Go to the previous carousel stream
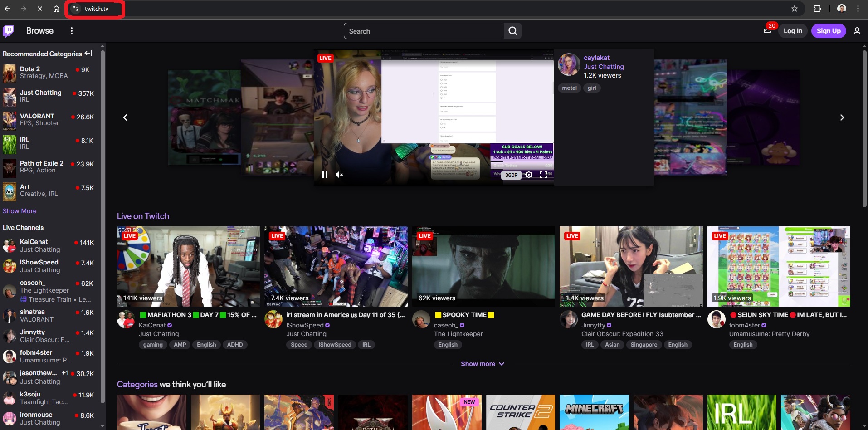Viewport: 868px width, 430px height. point(125,117)
